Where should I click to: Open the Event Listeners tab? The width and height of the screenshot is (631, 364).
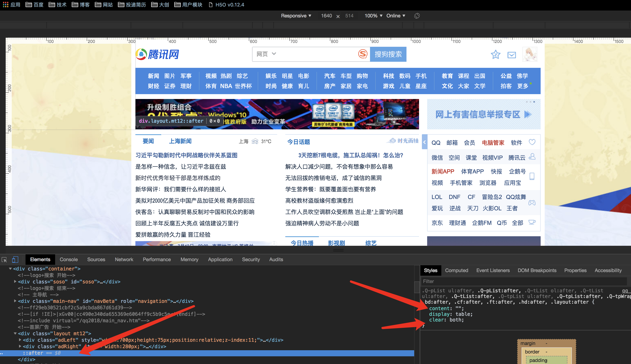(x=493, y=270)
